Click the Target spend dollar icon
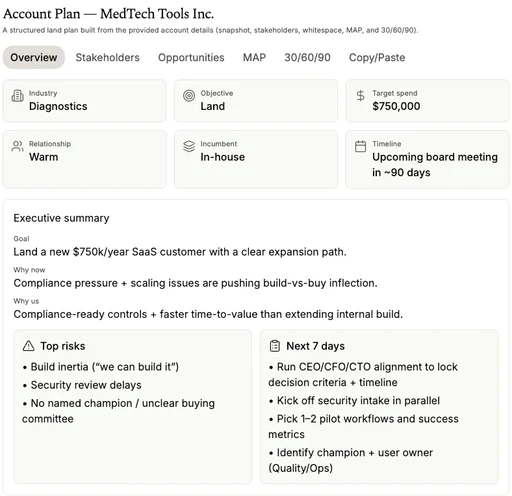This screenshot has height=496, width=512. point(360,96)
